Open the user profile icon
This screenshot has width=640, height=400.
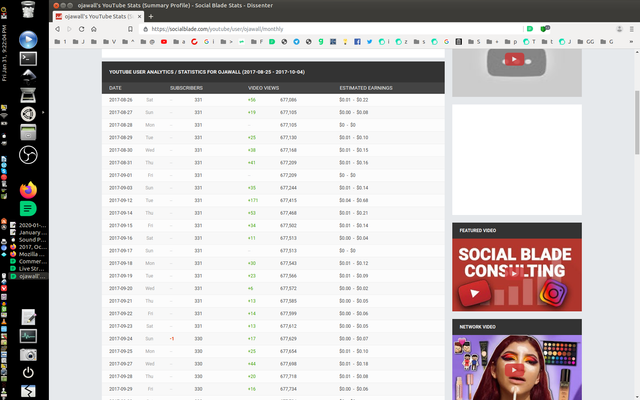point(619,29)
